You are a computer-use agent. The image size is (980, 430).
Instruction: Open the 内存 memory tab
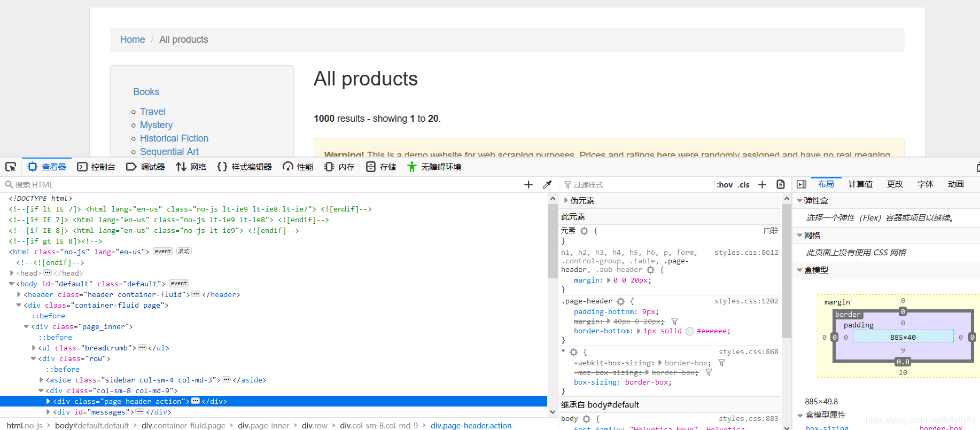coord(339,167)
